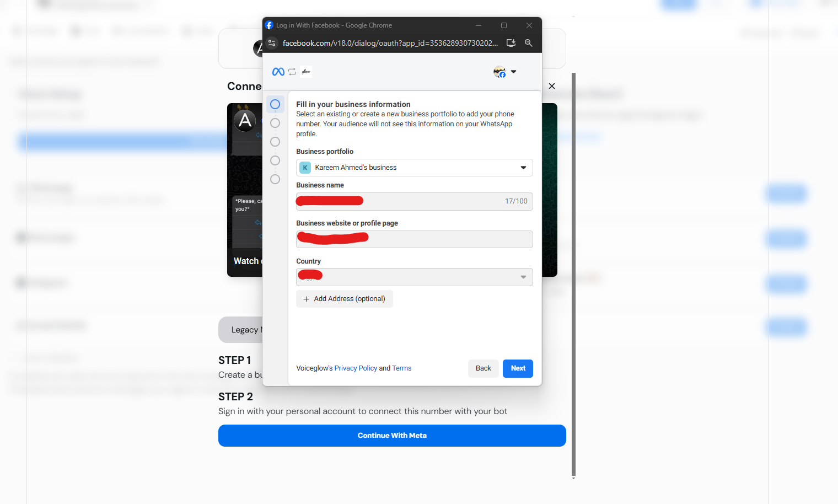
Task: Open the Business portfolio dropdown
Action: point(415,168)
